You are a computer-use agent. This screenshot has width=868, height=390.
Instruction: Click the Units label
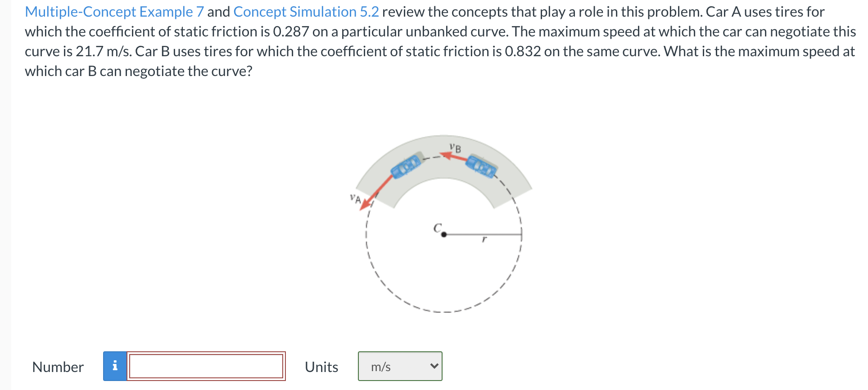click(321, 367)
